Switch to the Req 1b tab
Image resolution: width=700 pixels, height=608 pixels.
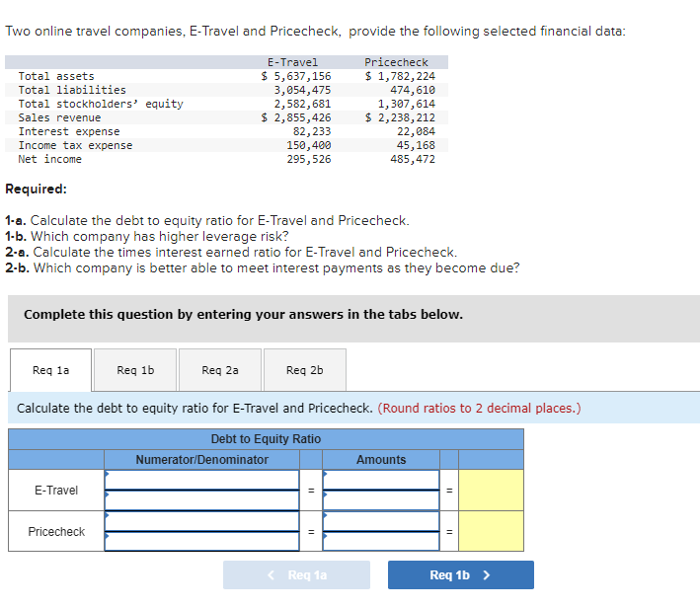[135, 370]
